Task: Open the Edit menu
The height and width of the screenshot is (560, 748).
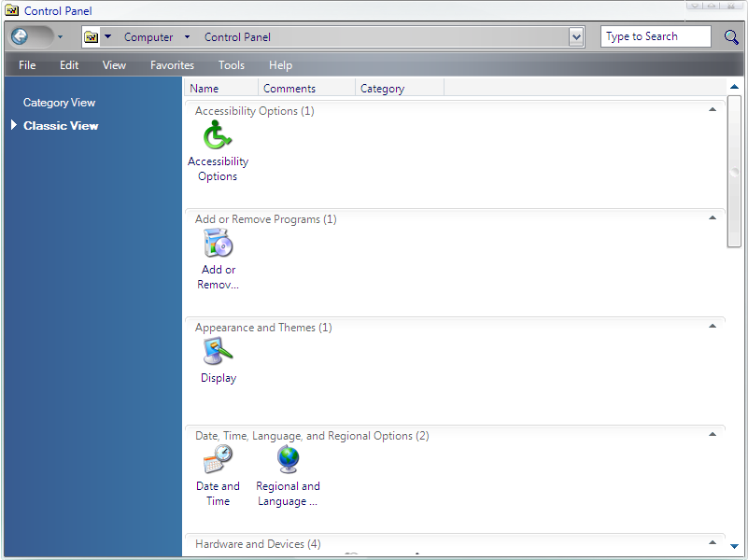Action: (x=69, y=65)
